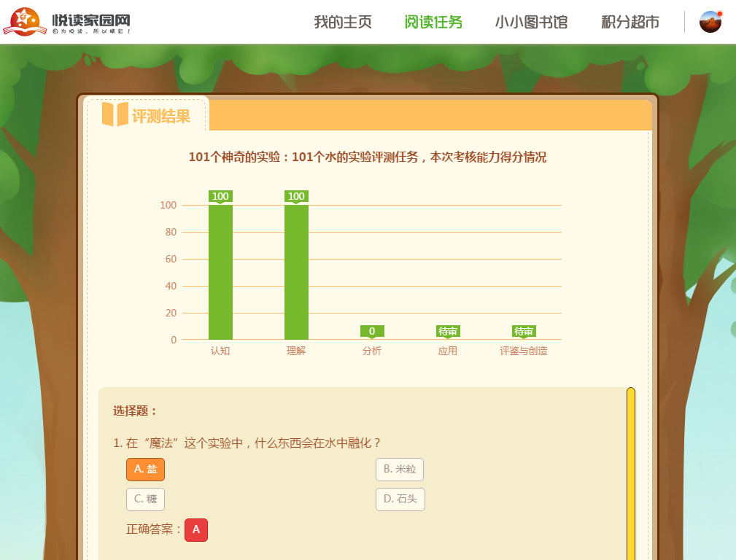
Task: Click the 悦读家园网 site logo
Action: [x=66, y=22]
